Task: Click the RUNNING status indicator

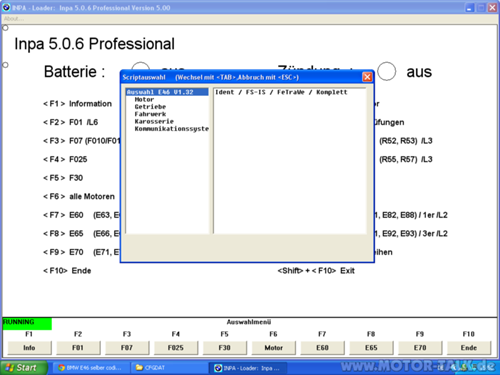Action: tap(27, 324)
